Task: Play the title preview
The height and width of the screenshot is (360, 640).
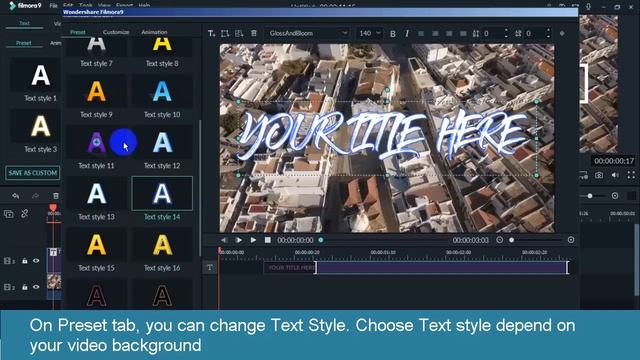Action: [x=253, y=240]
